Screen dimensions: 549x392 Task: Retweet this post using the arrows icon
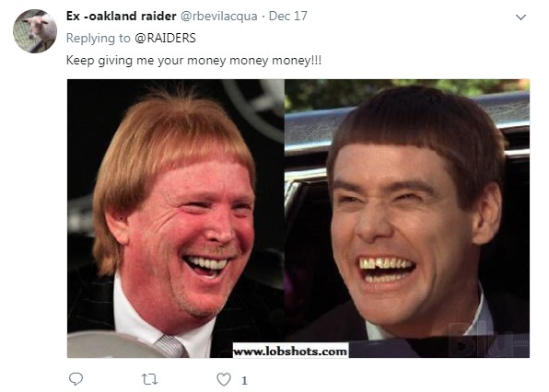tap(149, 379)
